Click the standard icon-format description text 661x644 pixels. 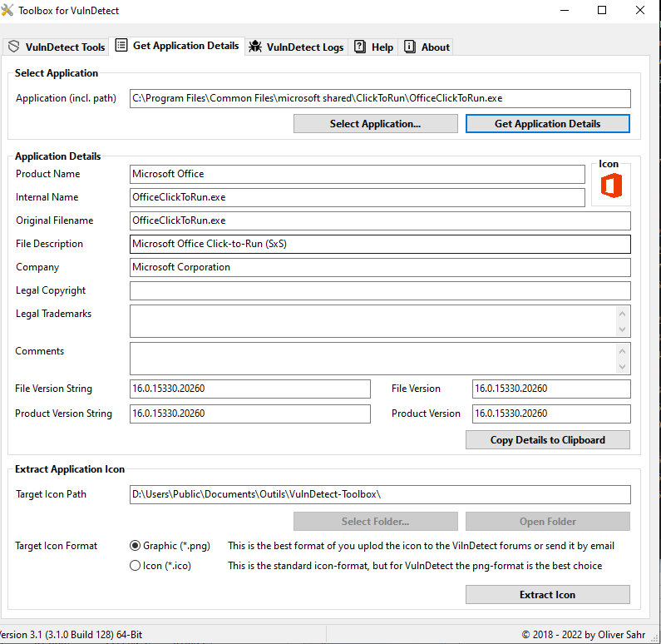point(415,566)
